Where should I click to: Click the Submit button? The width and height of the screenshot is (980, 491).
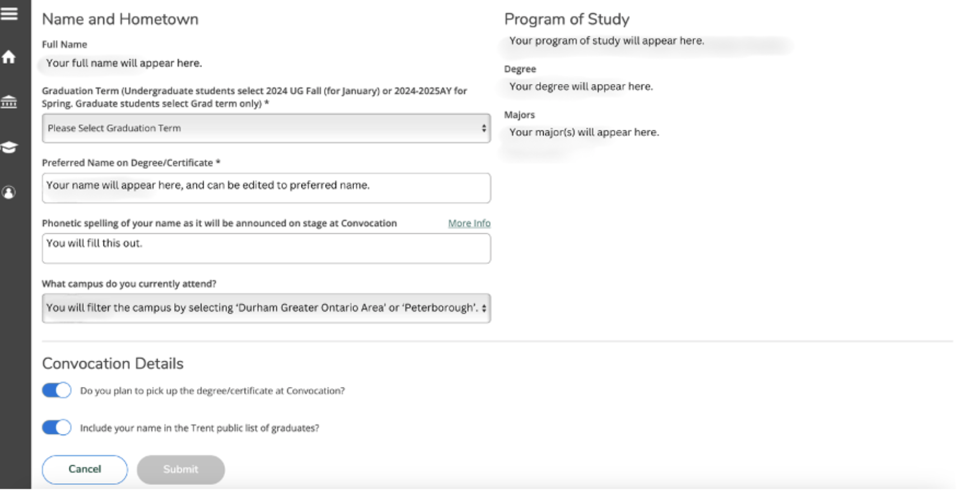(x=180, y=469)
